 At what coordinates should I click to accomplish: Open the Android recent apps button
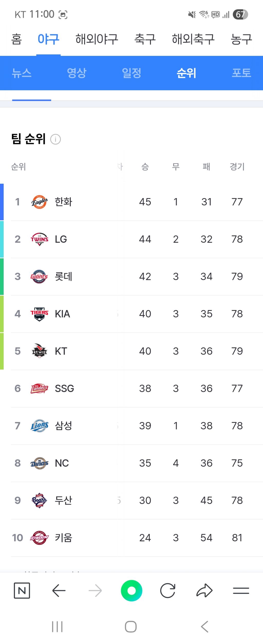point(57,627)
